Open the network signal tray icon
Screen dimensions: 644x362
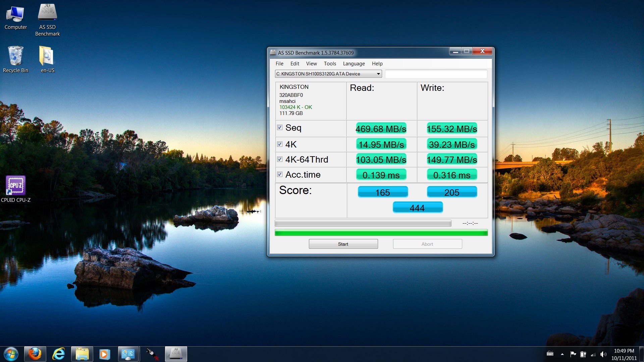[593, 354]
